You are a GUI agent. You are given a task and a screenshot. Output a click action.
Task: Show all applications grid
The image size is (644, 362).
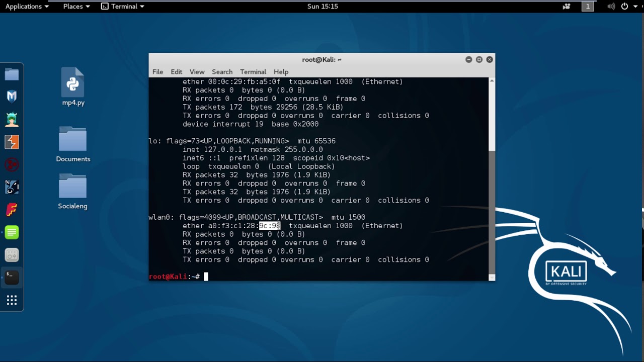point(12,300)
